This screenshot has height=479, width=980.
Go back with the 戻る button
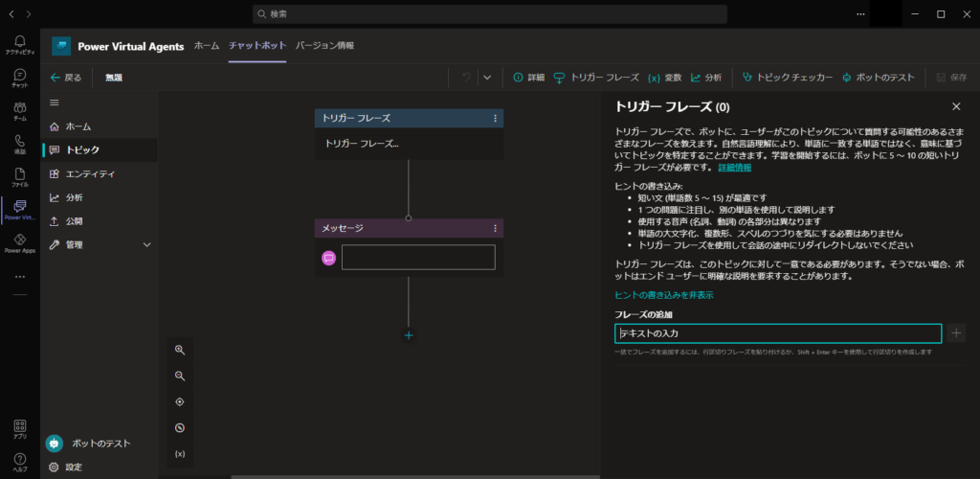pyautogui.click(x=66, y=78)
